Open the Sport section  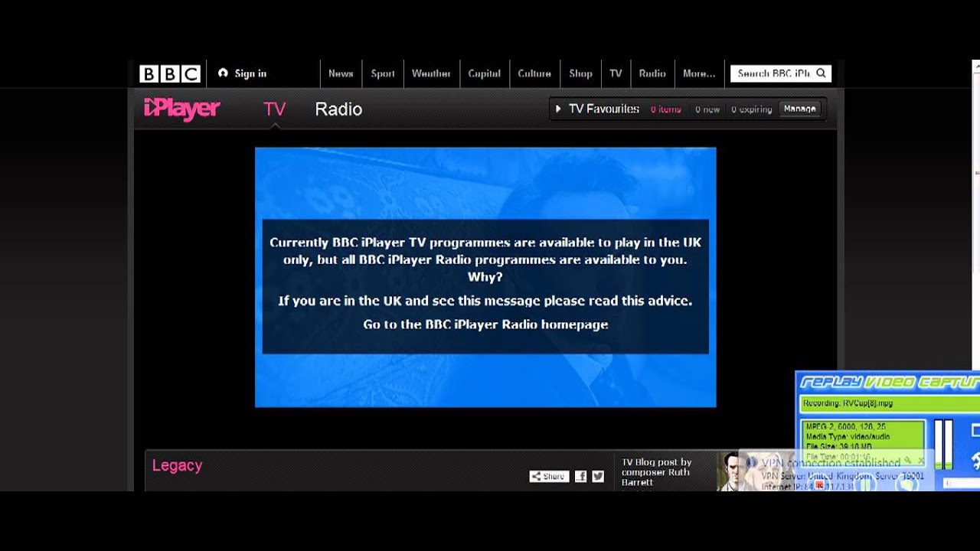coord(383,73)
